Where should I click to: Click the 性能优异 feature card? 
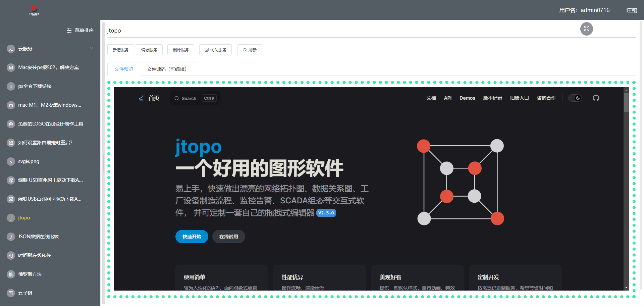click(x=320, y=278)
